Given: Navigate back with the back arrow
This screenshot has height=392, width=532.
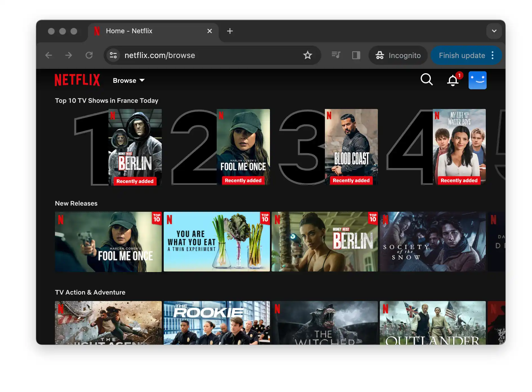Looking at the screenshot, I should pos(48,55).
